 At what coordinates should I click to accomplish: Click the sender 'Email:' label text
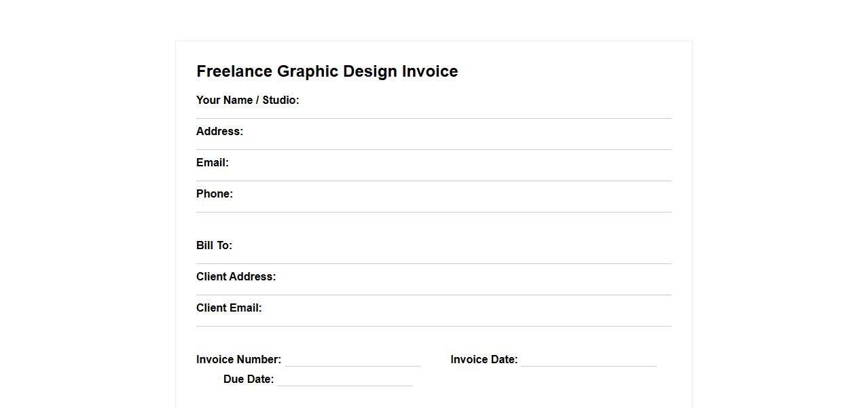coord(212,162)
